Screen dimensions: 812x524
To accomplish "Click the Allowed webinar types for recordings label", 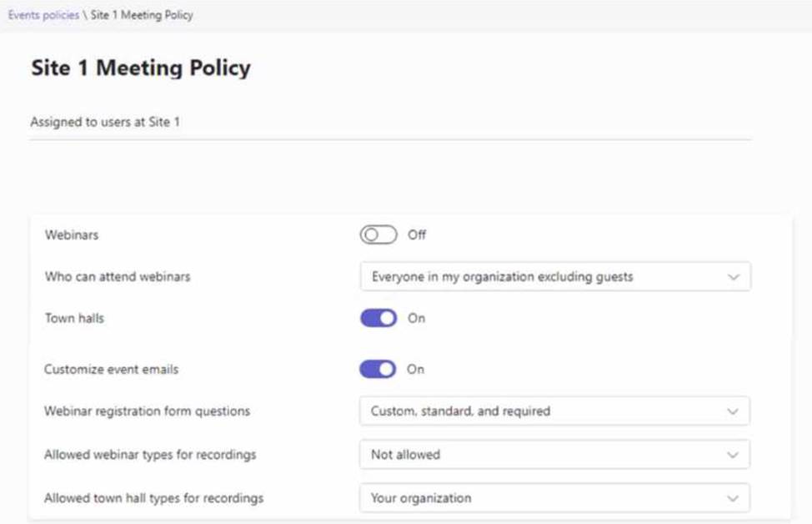I will [150, 455].
